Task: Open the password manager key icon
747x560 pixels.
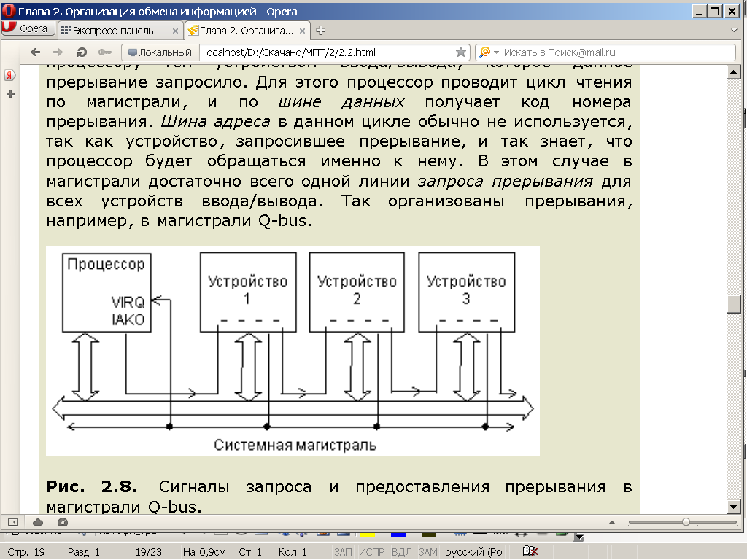Action: 105,52
